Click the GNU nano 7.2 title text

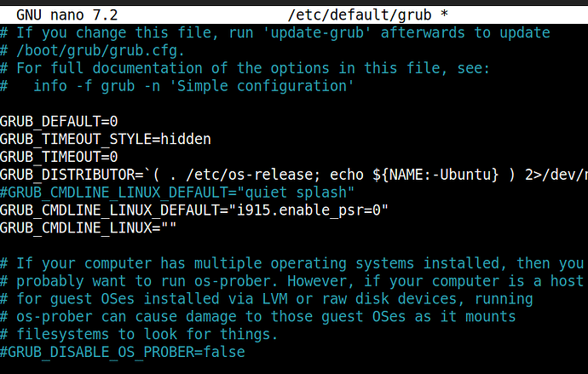(x=67, y=15)
